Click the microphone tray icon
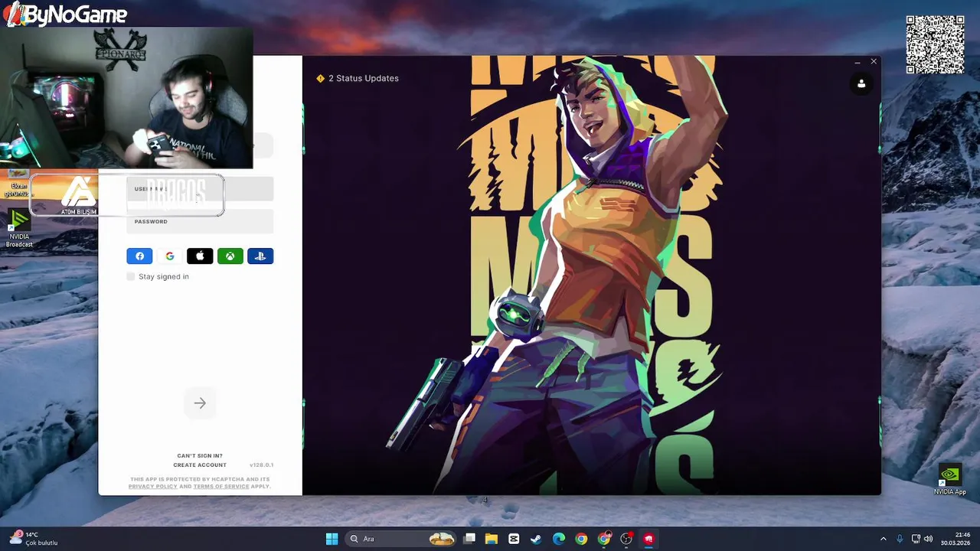 (x=900, y=539)
